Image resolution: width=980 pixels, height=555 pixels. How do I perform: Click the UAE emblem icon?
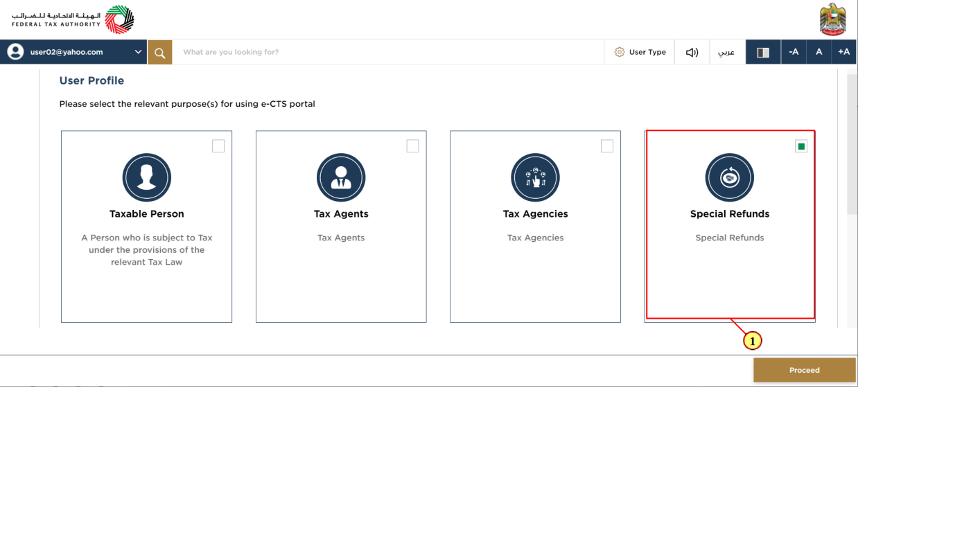tap(832, 19)
